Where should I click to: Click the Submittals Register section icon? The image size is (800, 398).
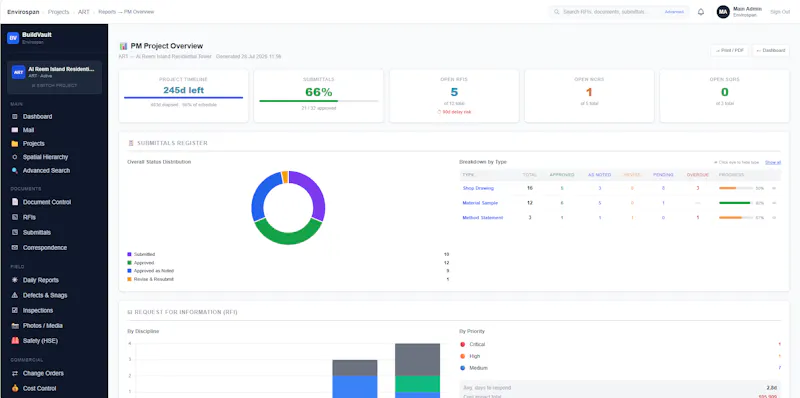(x=131, y=143)
